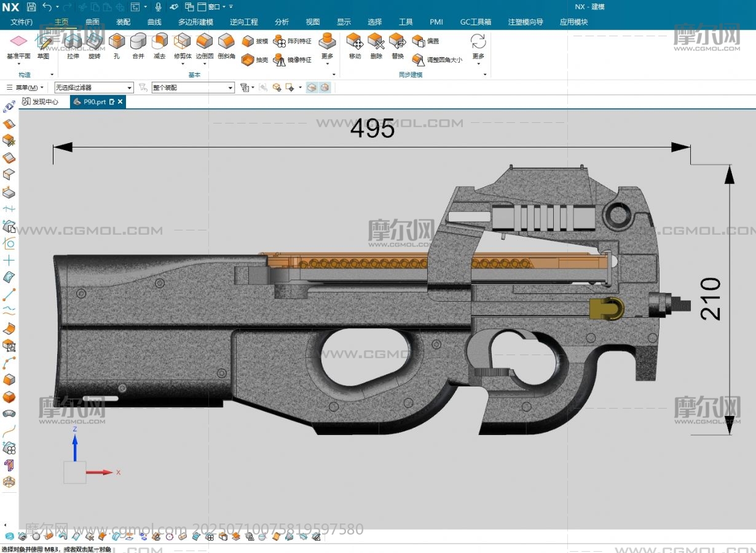Open the 逆向工程 ribbon tab
The image size is (756, 553).
(x=244, y=22)
